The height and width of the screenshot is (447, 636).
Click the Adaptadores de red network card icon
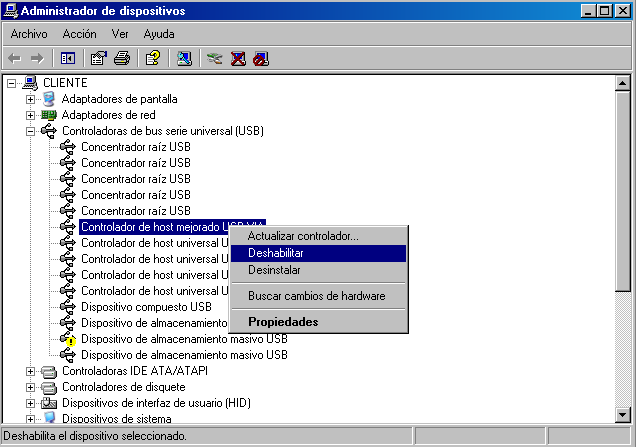pyautogui.click(x=49, y=115)
